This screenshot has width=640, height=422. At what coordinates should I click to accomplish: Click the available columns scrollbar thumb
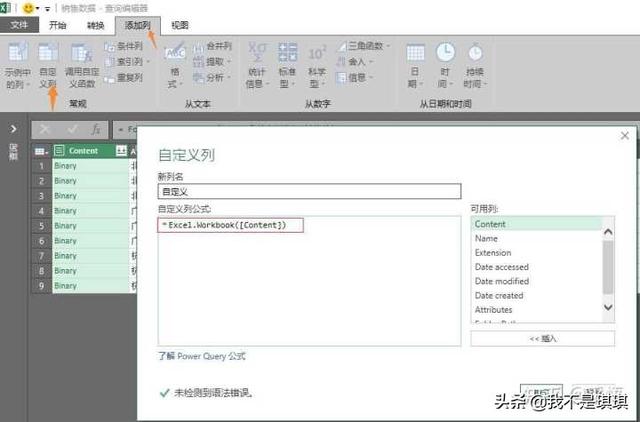click(x=608, y=267)
